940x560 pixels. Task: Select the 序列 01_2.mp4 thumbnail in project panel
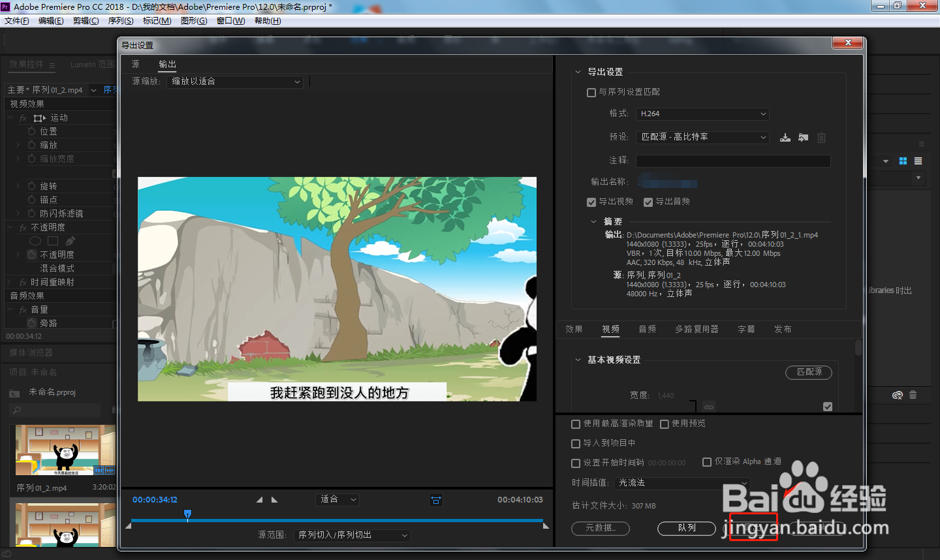tap(65, 450)
